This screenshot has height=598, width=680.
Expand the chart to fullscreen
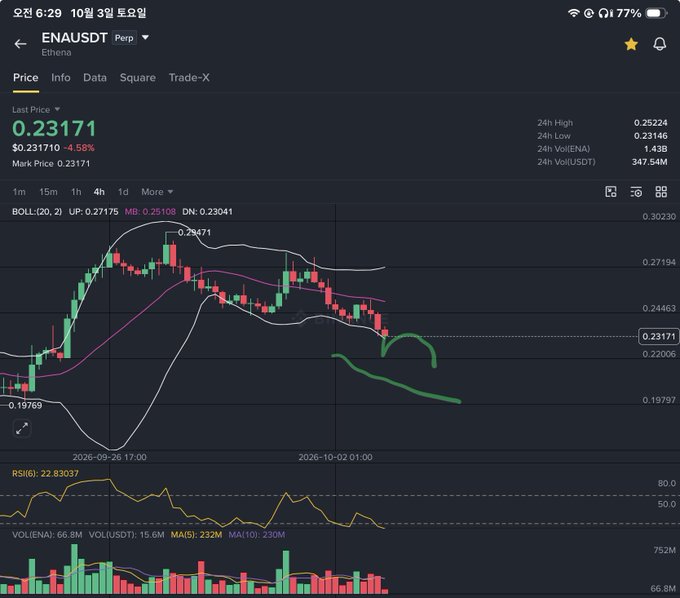pyautogui.click(x=22, y=428)
